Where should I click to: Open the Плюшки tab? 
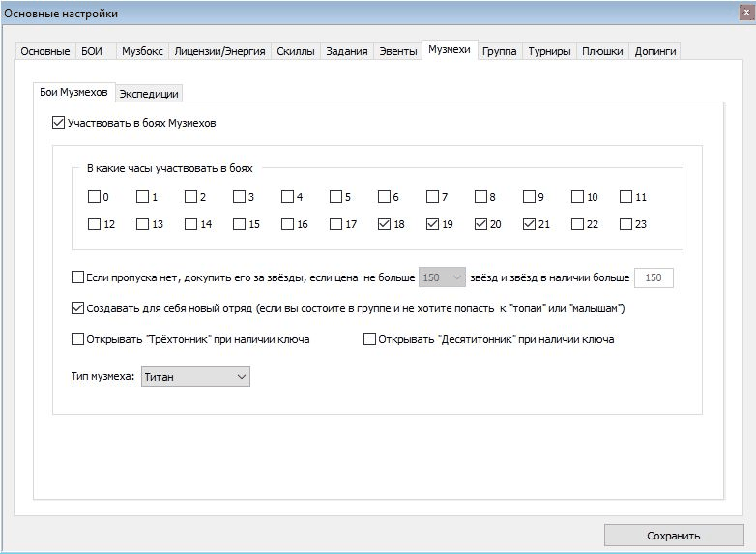tap(602, 51)
